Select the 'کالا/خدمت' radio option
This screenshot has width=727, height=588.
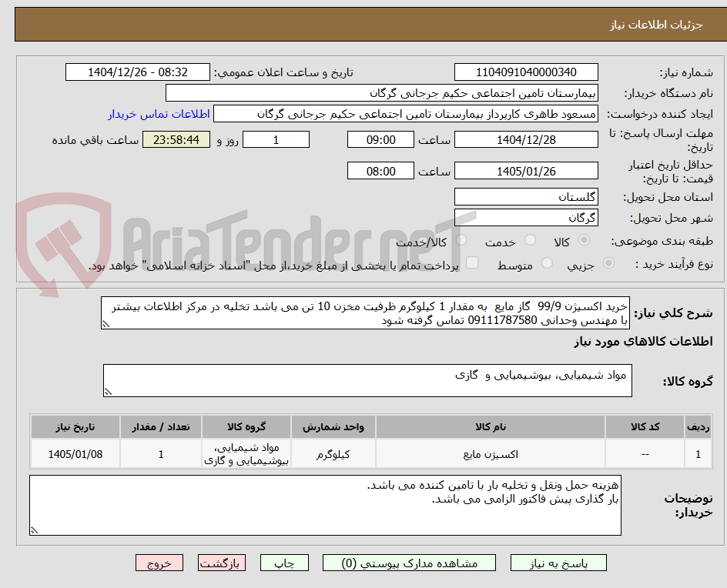[x=461, y=239]
